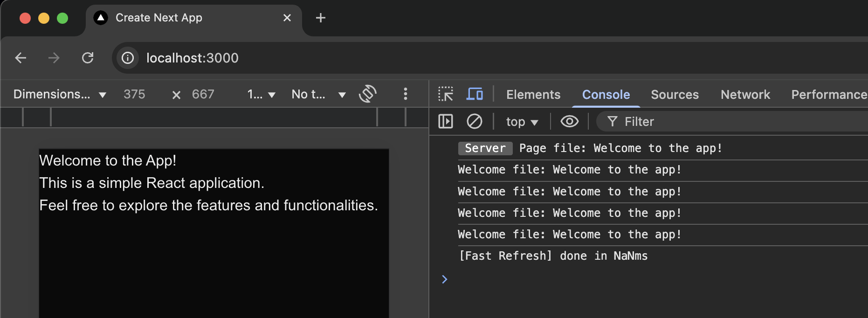The width and height of the screenshot is (868, 318).
Task: Click the 'Welcome to the App!' heading
Action: pyautogui.click(x=108, y=160)
